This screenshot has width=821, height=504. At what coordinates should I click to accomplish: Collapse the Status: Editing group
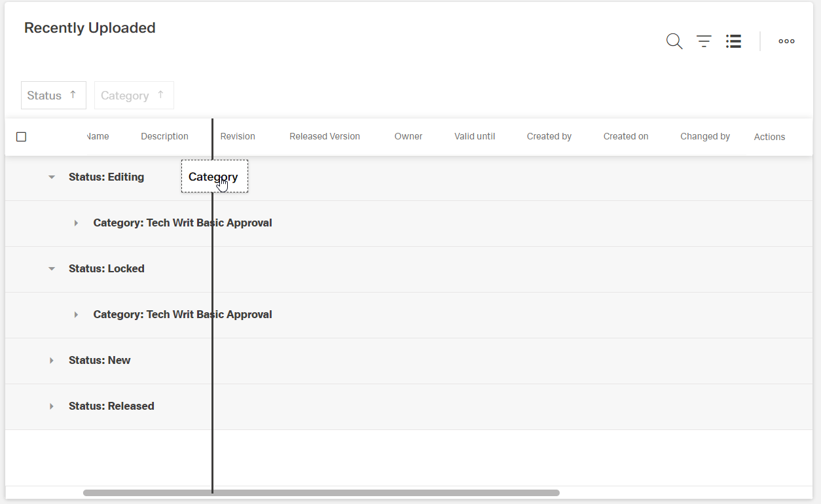[52, 177]
